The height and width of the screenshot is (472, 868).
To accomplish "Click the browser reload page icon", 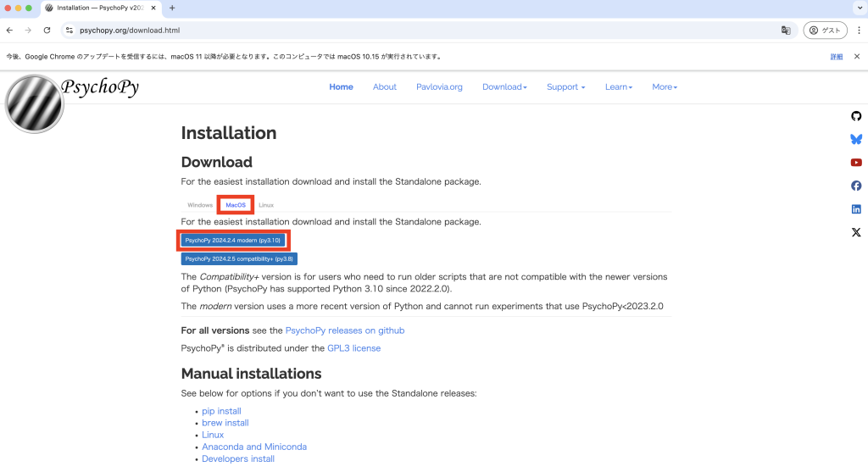I will [x=47, y=30].
